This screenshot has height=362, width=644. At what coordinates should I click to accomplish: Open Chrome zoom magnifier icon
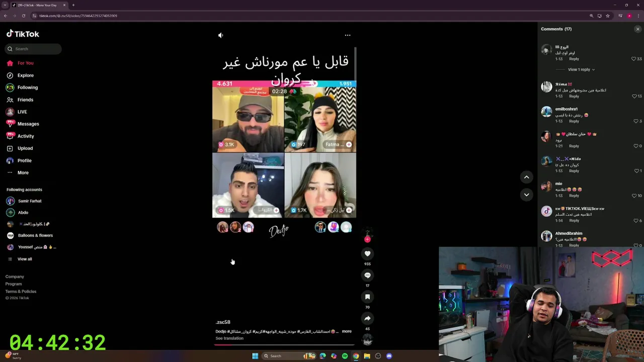[x=591, y=16]
